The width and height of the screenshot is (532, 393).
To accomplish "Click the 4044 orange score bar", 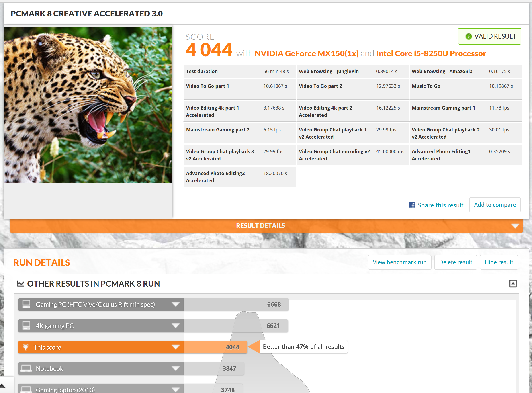I will (216, 347).
